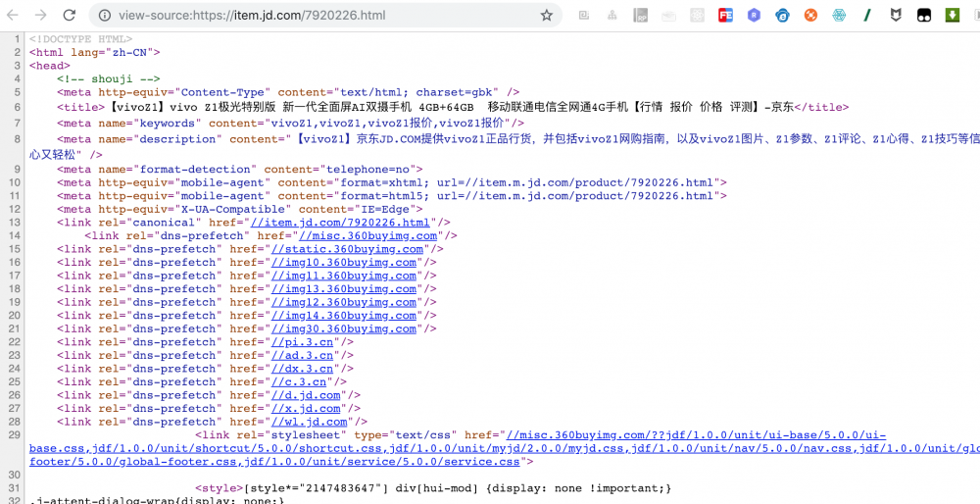Reload the view-source page
The height and width of the screenshot is (504, 980).
click(x=70, y=15)
